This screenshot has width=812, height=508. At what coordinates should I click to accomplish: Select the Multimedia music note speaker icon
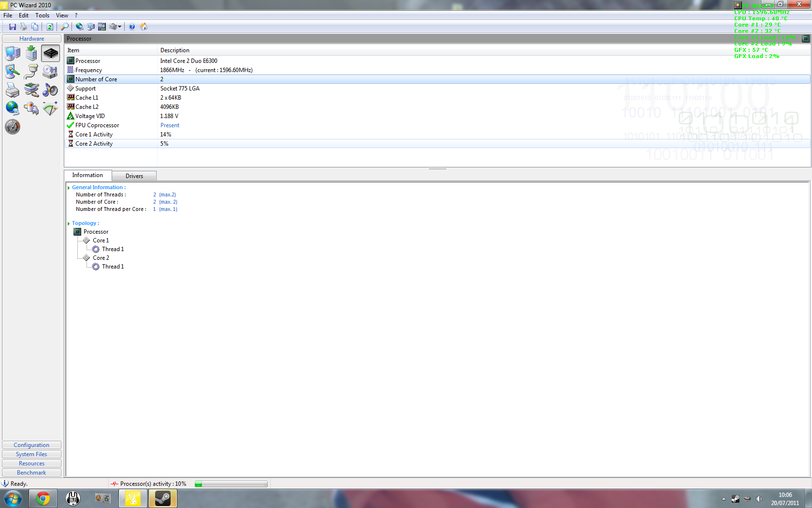point(50,90)
